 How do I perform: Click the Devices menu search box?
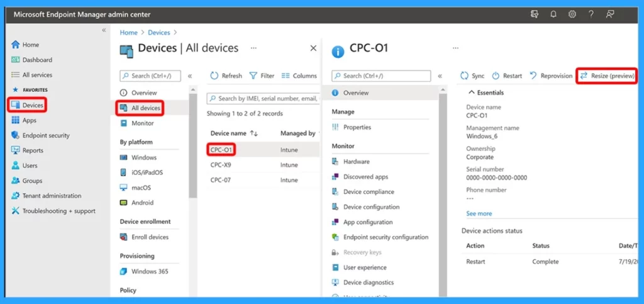click(x=150, y=76)
